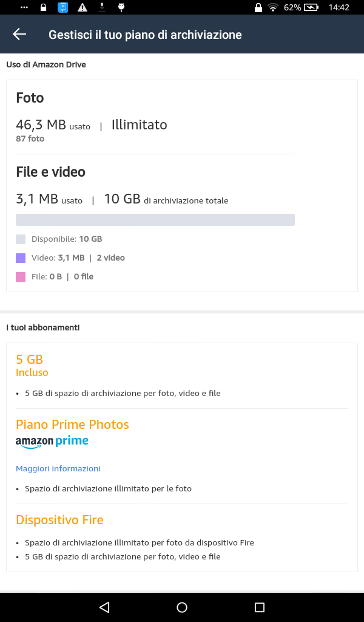Tap the warning triangle notification icon
Screen dimensions: 364x622
point(83,7)
